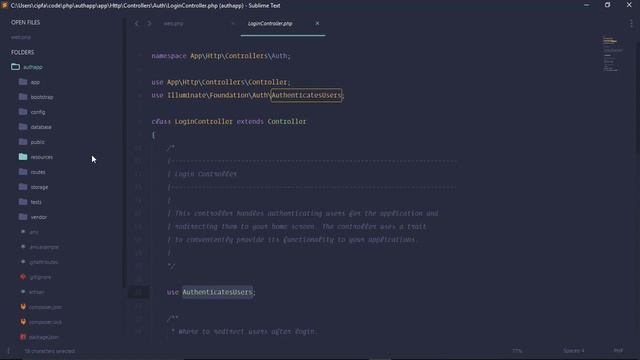The width and height of the screenshot is (640, 360).
Task: Click the composer.lock file icon
Action: (23, 322)
